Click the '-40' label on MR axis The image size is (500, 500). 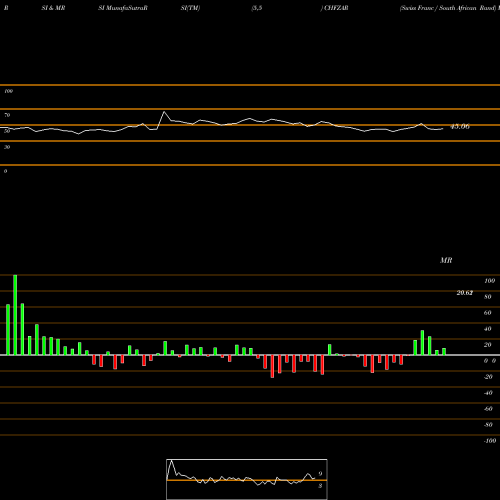(x=488, y=393)
